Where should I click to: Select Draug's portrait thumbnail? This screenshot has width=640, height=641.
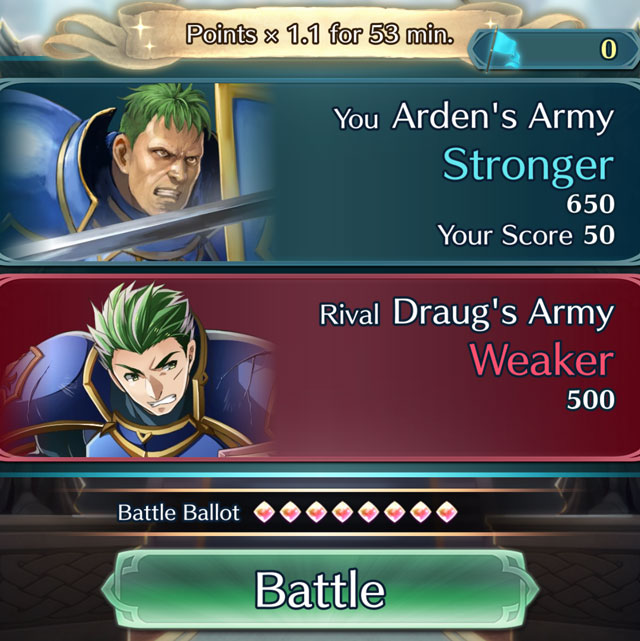tap(137, 369)
